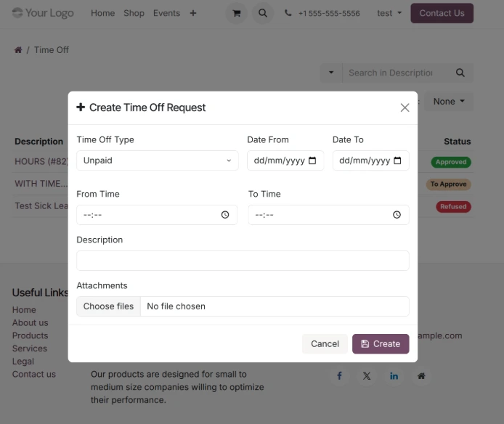This screenshot has width=504, height=424.
Task: Focus the Description input field
Action: coord(243,261)
